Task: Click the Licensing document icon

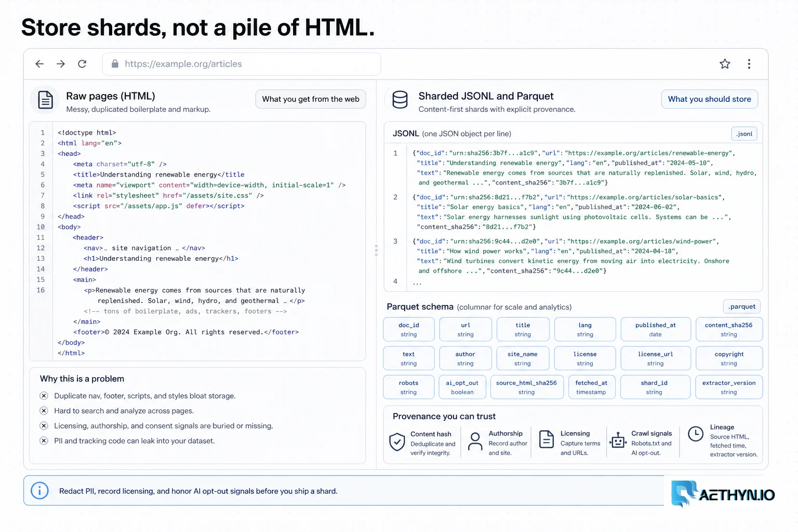Action: click(x=547, y=440)
